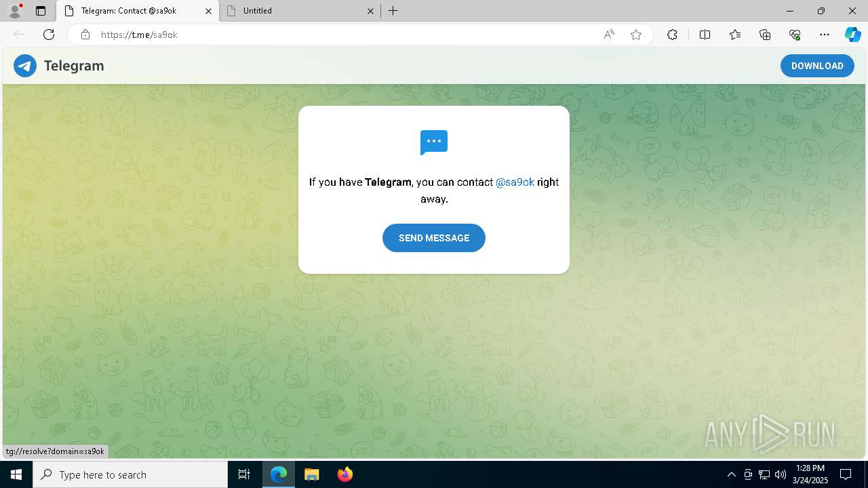This screenshot has width=868, height=488.
Task: Focus the address bar URL t.me/sa9ok
Action: tap(138, 35)
